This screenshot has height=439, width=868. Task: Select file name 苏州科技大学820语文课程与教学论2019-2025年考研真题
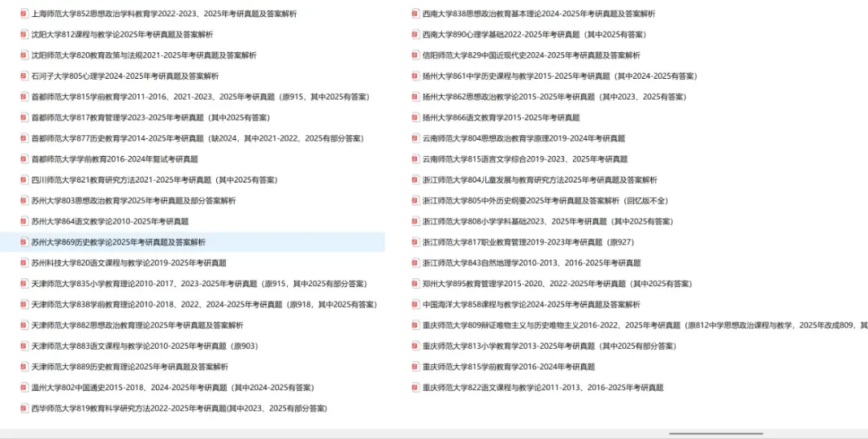(x=129, y=263)
